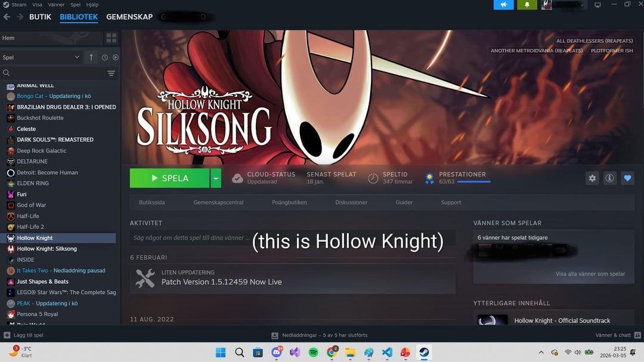Expand the account name dropdown
Viewport: 644px width, 362px height.
(x=582, y=5)
